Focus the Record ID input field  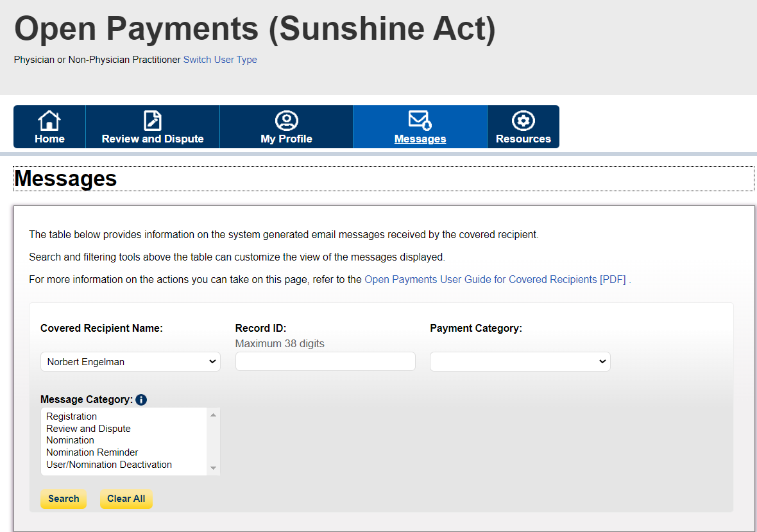pyautogui.click(x=325, y=362)
